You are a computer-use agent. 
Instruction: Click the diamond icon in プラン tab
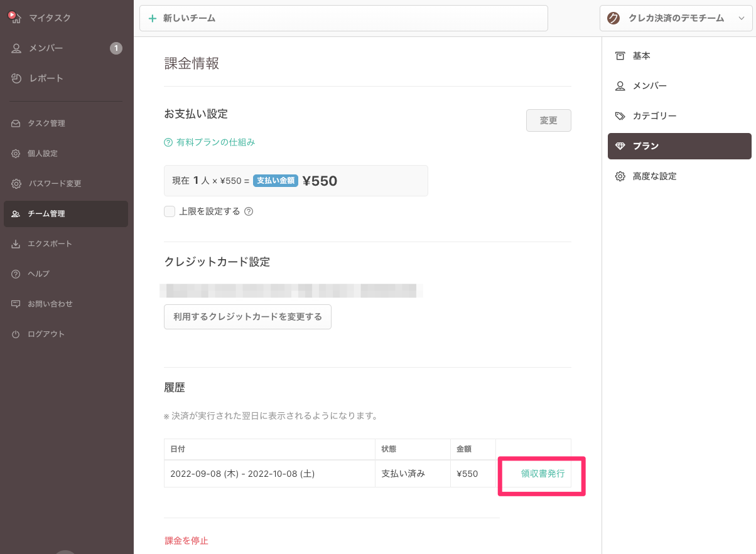pos(620,146)
